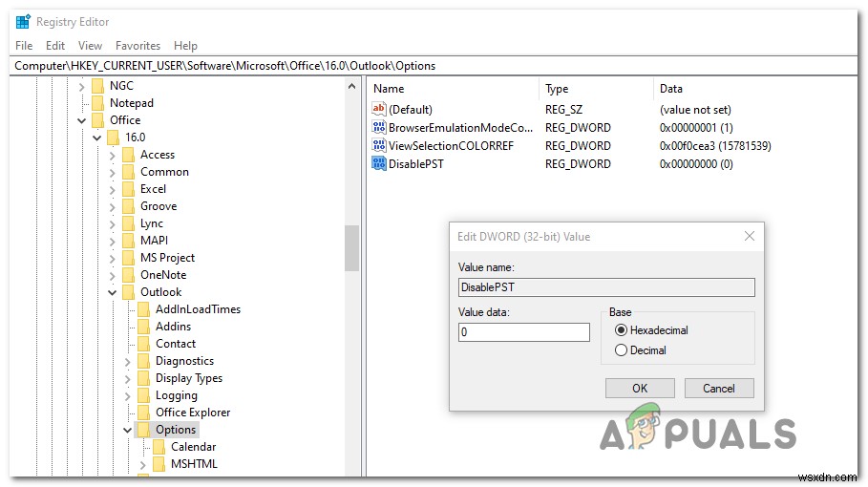Click the NGC folder icon
This screenshot has width=868, height=487.
pos(98,86)
